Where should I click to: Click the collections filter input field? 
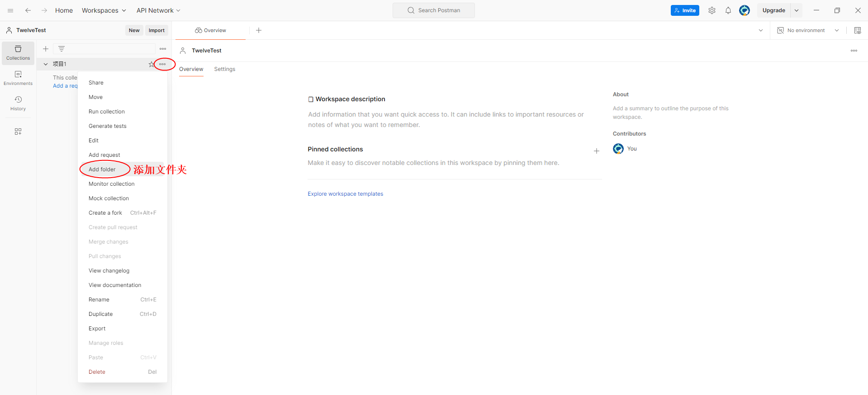click(x=104, y=49)
